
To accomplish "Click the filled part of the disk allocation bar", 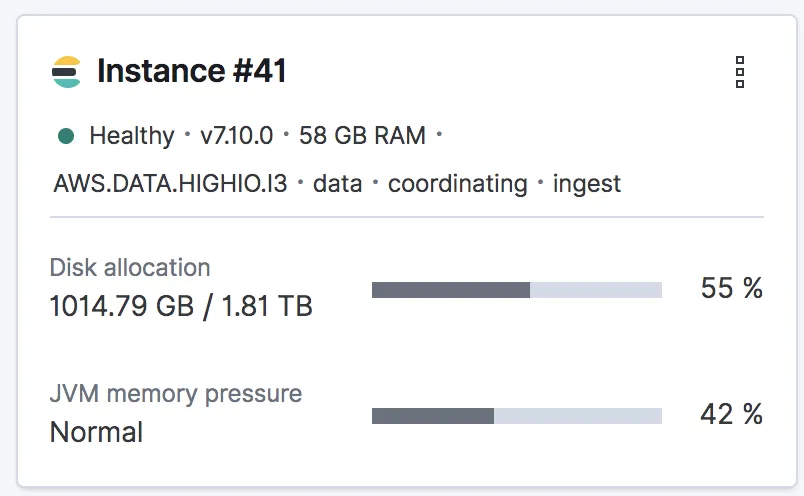I will (450, 290).
